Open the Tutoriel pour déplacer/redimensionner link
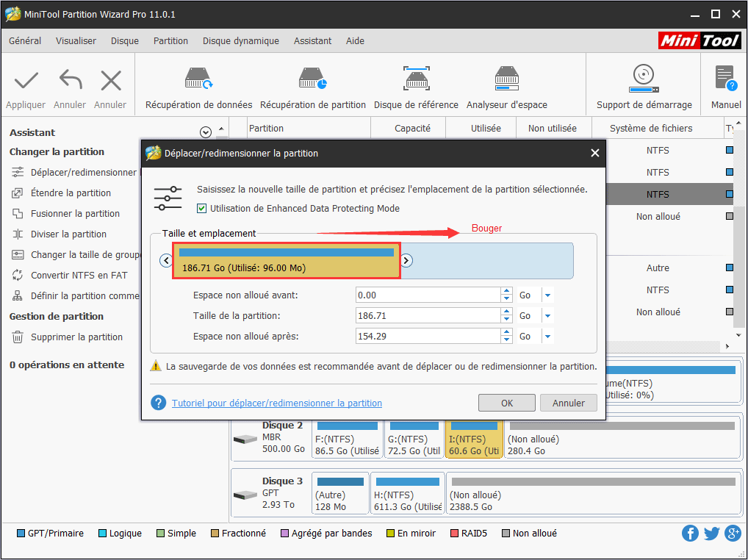The image size is (748, 560). coord(277,403)
